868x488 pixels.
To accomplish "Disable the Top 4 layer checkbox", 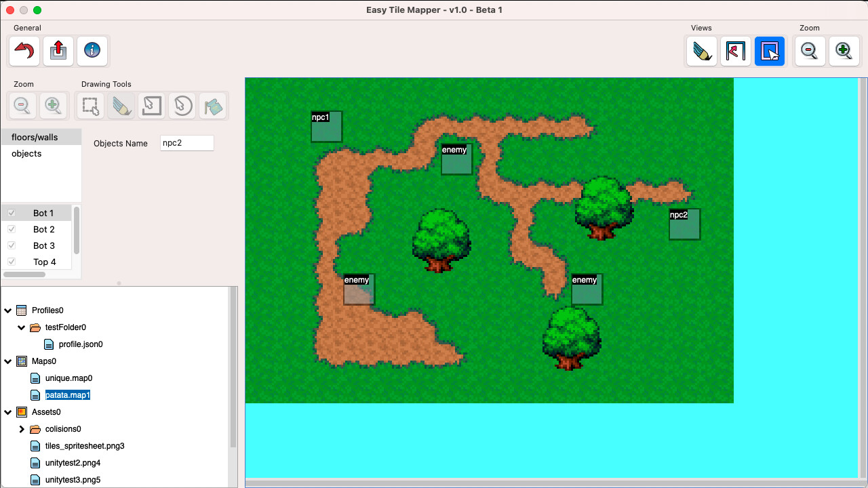I will click(11, 262).
